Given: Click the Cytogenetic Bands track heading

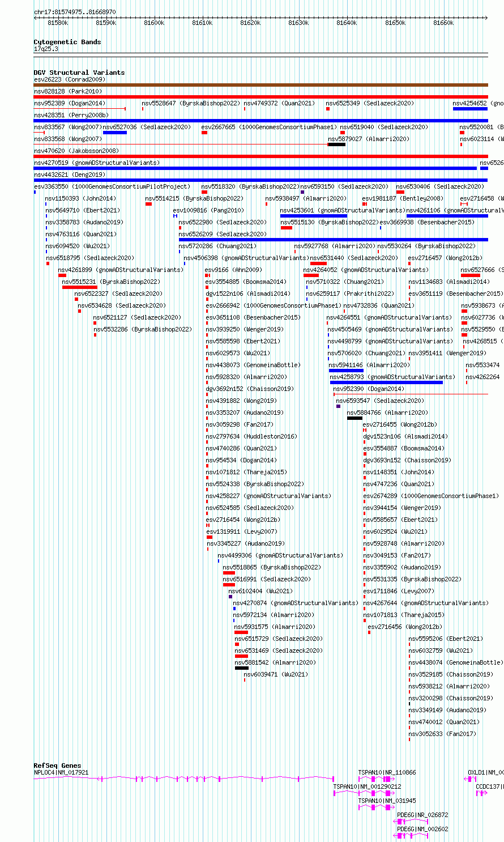Looking at the screenshot, I should (x=67, y=42).
